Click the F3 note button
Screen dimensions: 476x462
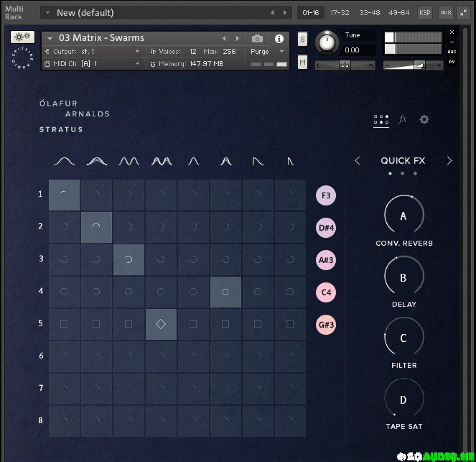click(x=326, y=195)
